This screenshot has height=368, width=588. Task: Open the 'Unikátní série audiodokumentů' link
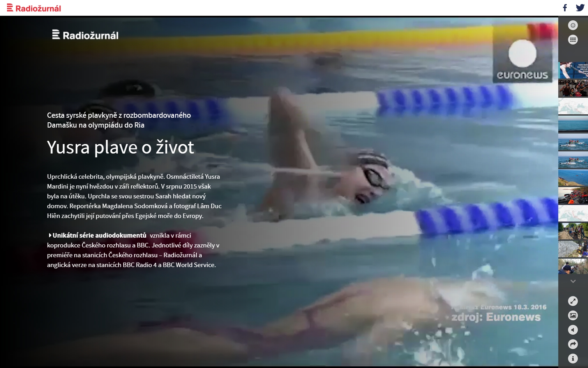point(99,236)
